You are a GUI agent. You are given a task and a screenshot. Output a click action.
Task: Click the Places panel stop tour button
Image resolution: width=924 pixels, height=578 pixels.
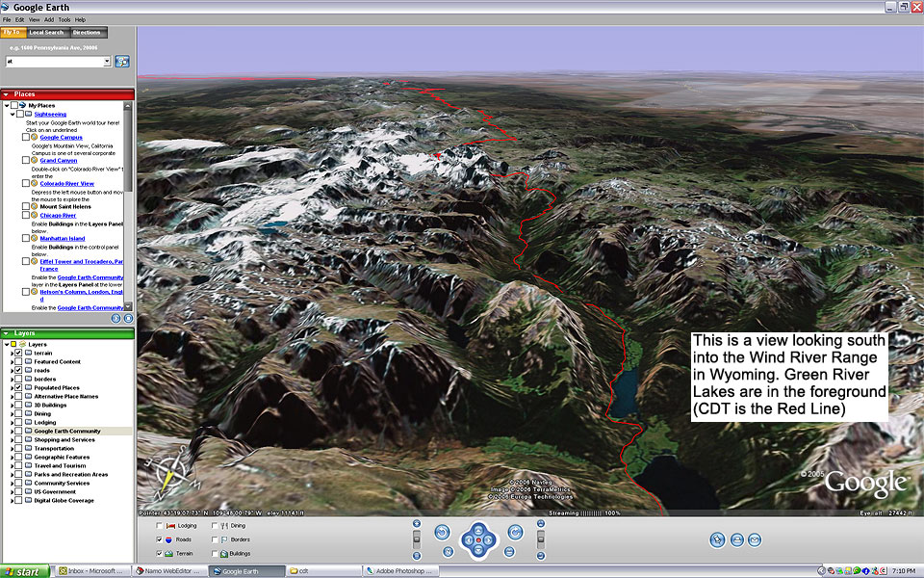coord(128,319)
